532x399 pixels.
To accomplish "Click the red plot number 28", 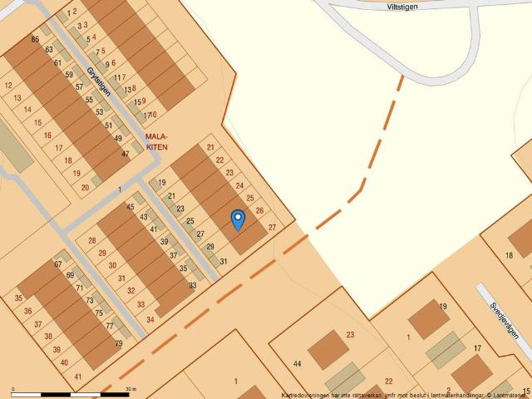I will tap(91, 240).
